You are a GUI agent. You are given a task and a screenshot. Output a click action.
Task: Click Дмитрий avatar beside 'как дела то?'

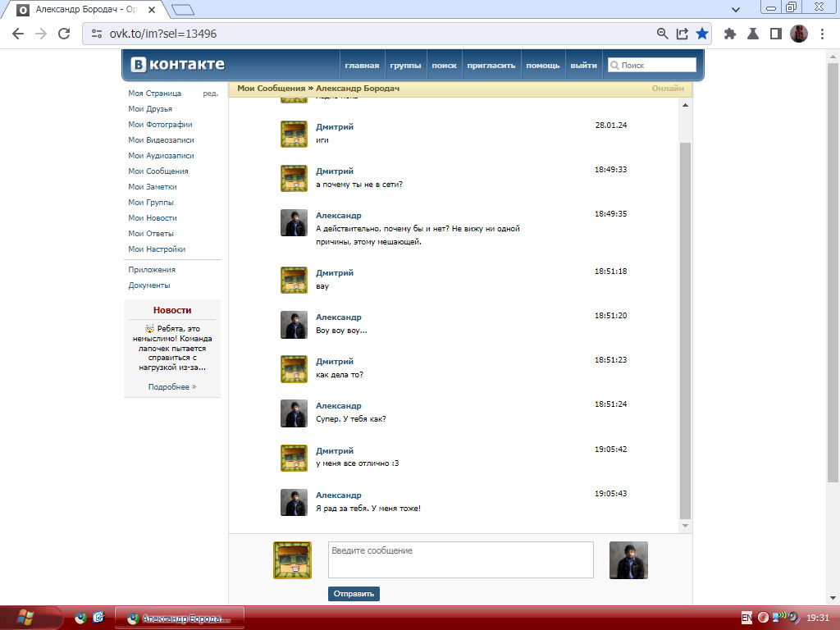[294, 369]
